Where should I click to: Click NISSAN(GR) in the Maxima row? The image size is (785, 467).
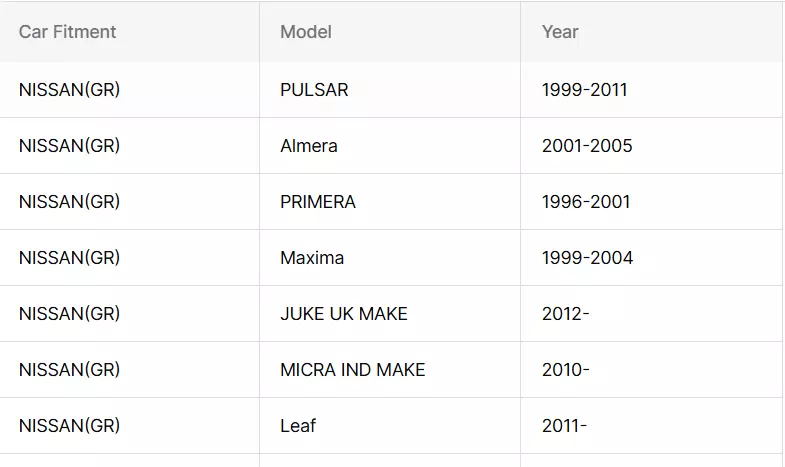pyautogui.click(x=70, y=258)
